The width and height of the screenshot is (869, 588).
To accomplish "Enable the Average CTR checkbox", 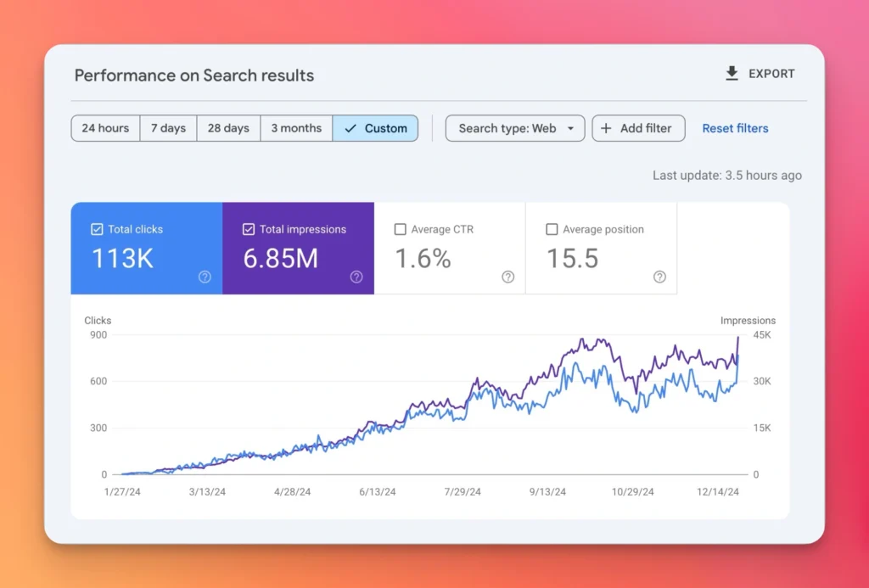I will coord(401,229).
